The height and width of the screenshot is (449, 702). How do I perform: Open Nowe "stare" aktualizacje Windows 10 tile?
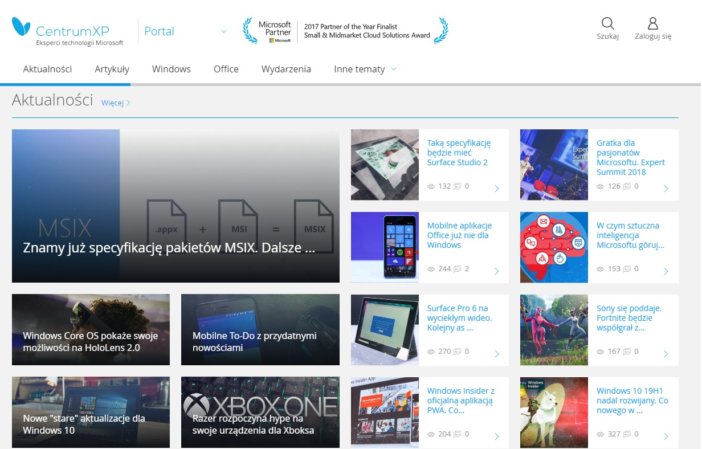[x=91, y=412]
